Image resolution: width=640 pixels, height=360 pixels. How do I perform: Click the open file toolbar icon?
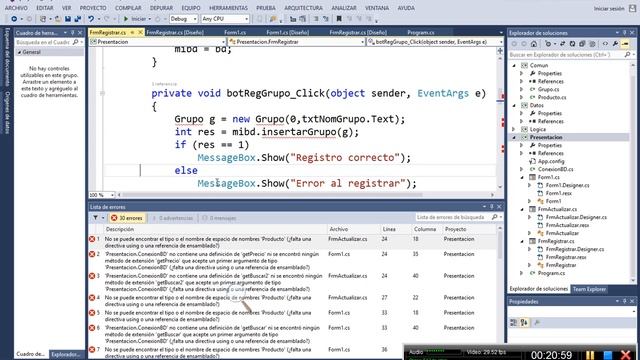coord(58,19)
